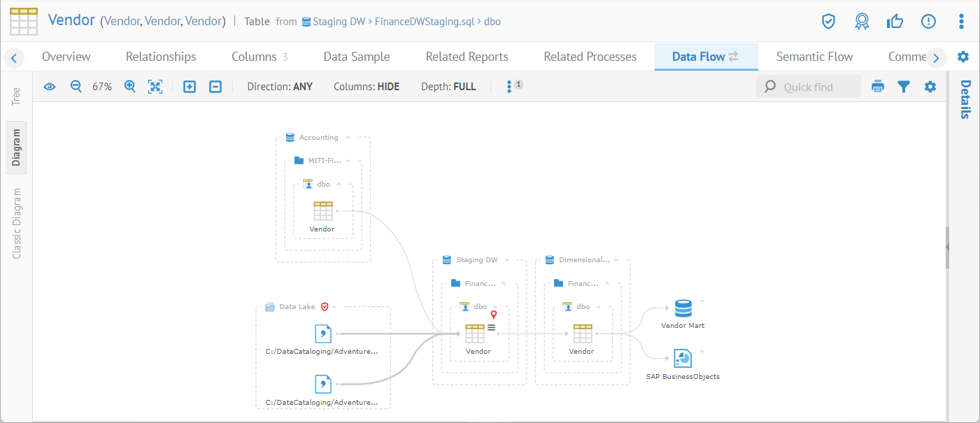
Task: Open the Semantic Flow tab
Action: 814,57
